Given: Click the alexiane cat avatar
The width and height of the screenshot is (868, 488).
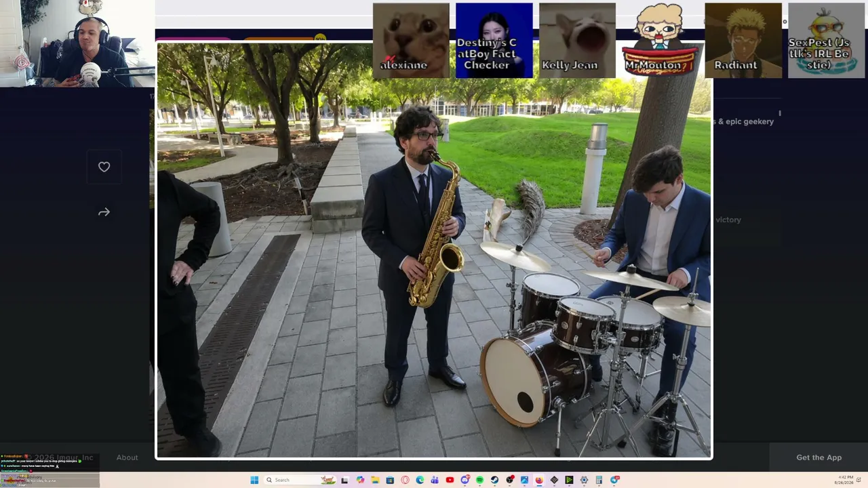Looking at the screenshot, I should 411,40.
